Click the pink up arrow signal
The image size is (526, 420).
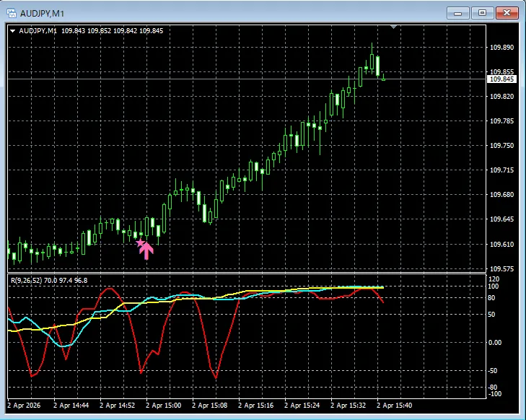point(146,251)
